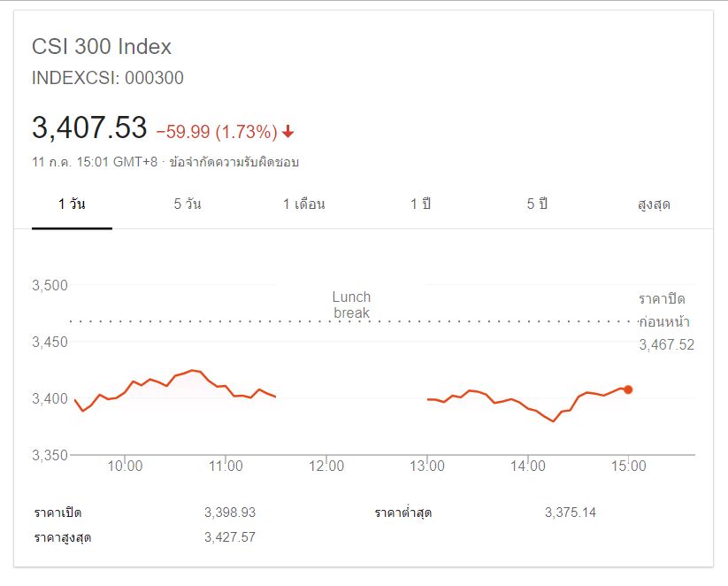The height and width of the screenshot is (586, 728).
Task: Click the INDEXCSI: 000300 ticker text
Action: pyautogui.click(x=108, y=78)
